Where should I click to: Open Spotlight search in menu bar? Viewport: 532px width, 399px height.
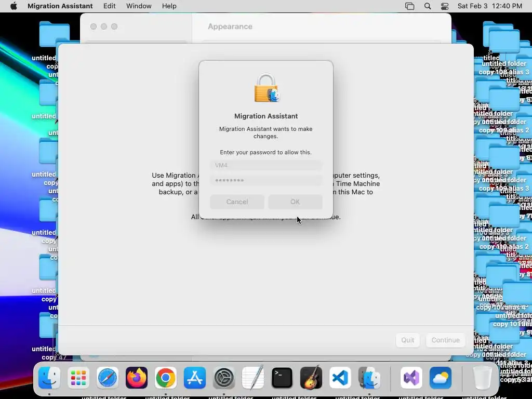pyautogui.click(x=428, y=6)
